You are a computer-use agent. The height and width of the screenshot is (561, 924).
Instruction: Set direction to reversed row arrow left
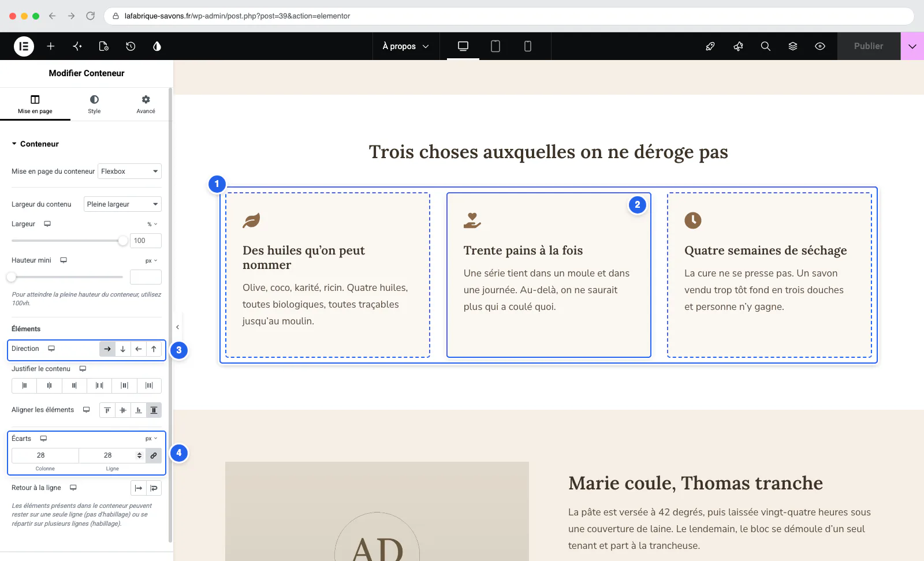pyautogui.click(x=139, y=349)
